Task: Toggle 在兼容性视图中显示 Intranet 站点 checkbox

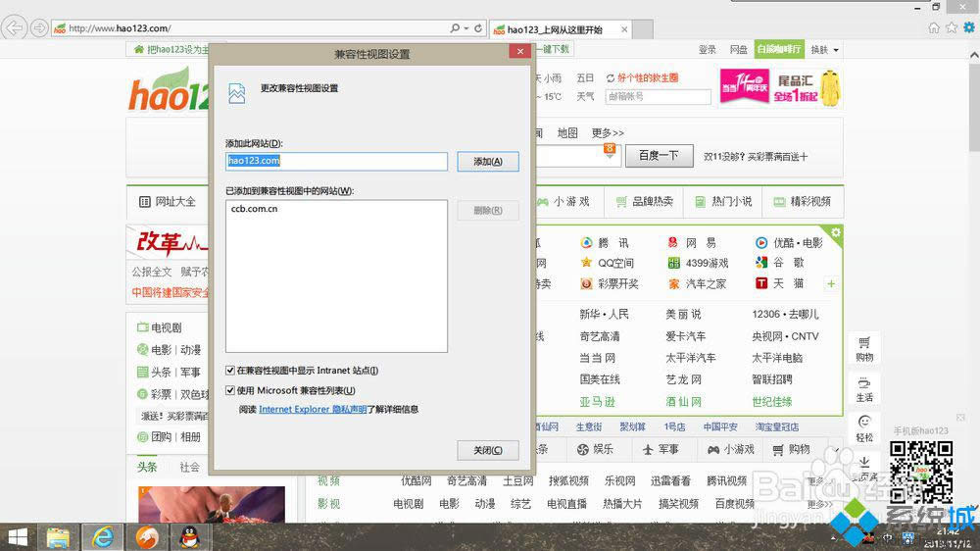Action: pyautogui.click(x=230, y=371)
